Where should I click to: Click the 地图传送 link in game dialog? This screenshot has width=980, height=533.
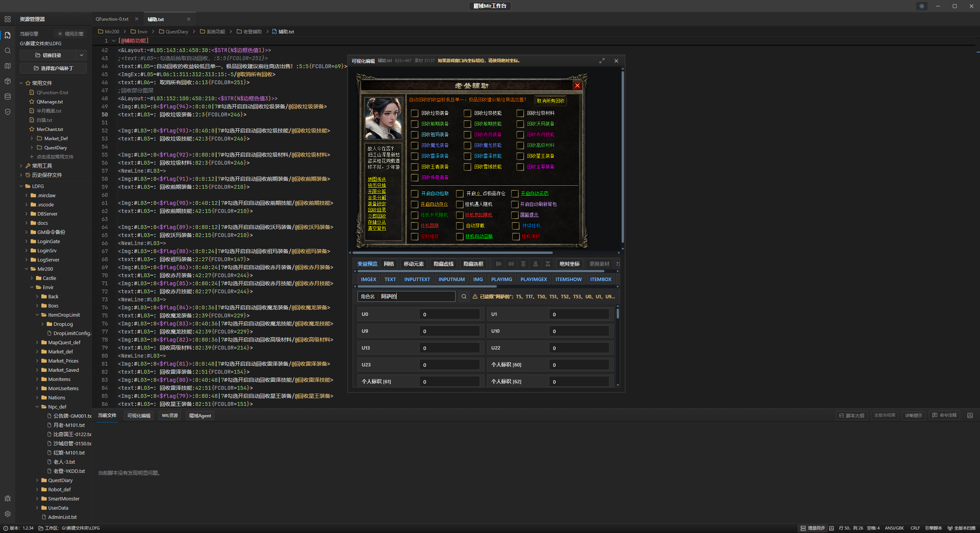point(377,179)
